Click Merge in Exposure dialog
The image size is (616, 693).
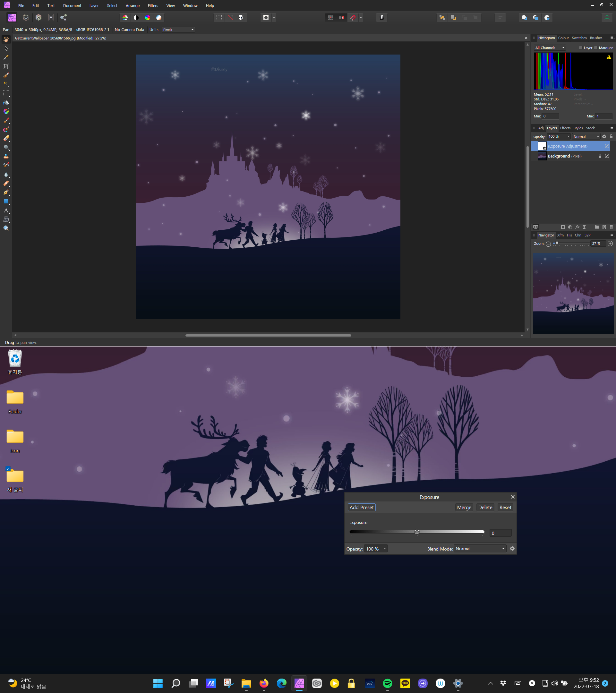464,507
